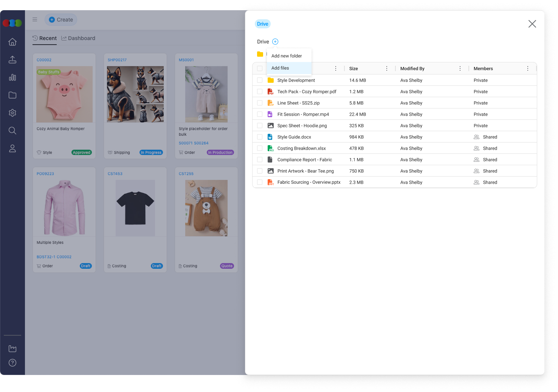Open the Modified By column menu

coord(460,68)
